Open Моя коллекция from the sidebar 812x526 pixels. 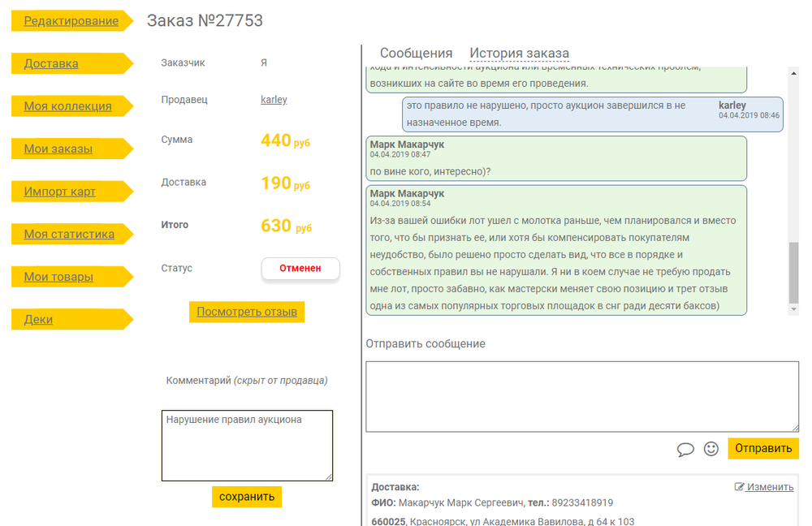coord(67,106)
